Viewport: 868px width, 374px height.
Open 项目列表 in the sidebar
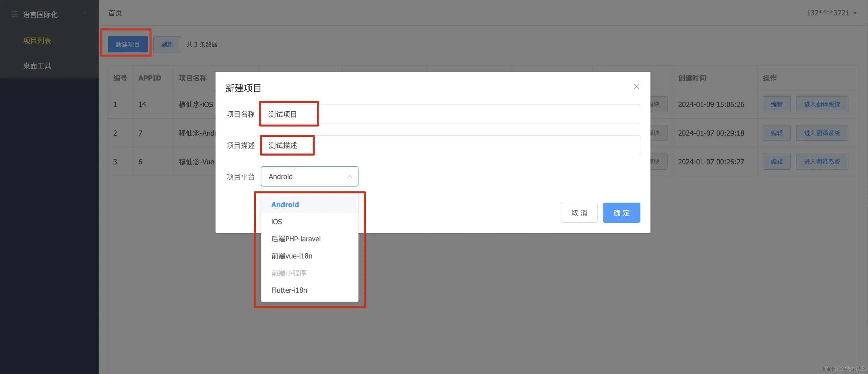37,40
